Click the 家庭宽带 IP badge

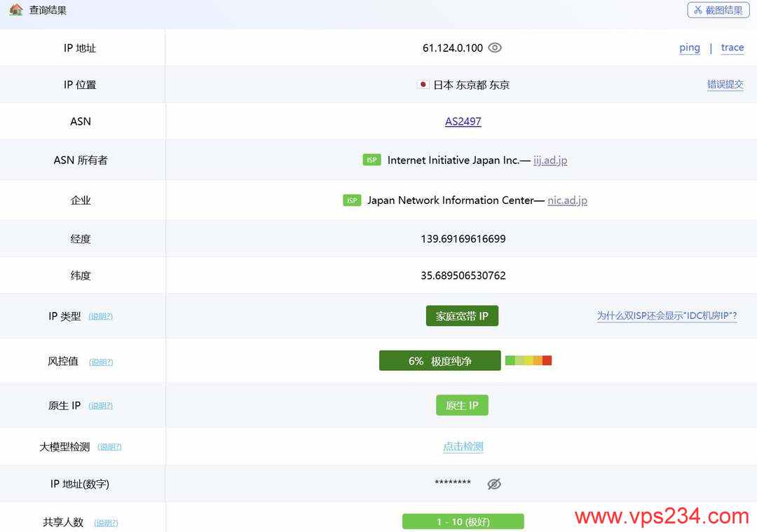pyautogui.click(x=462, y=315)
